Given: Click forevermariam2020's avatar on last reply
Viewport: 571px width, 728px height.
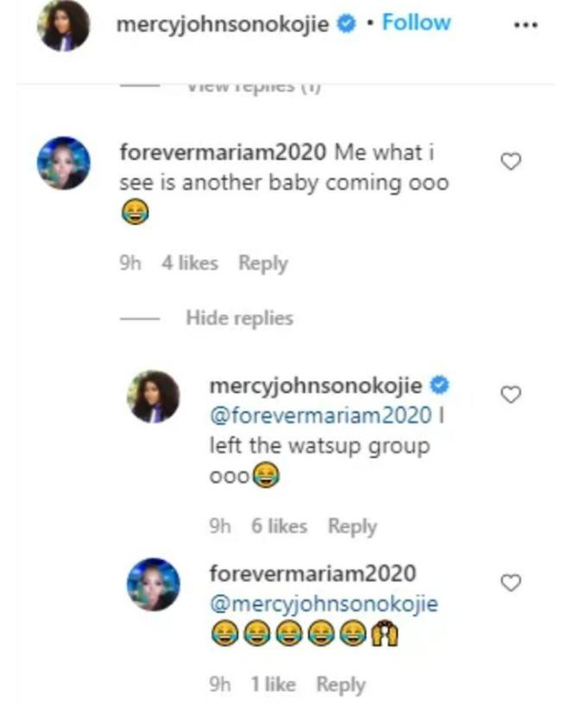Looking at the screenshot, I should point(154,584).
